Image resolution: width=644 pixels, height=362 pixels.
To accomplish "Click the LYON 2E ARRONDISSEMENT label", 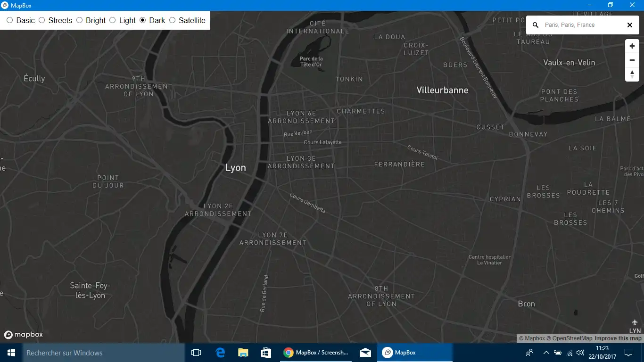I will pyautogui.click(x=218, y=210).
